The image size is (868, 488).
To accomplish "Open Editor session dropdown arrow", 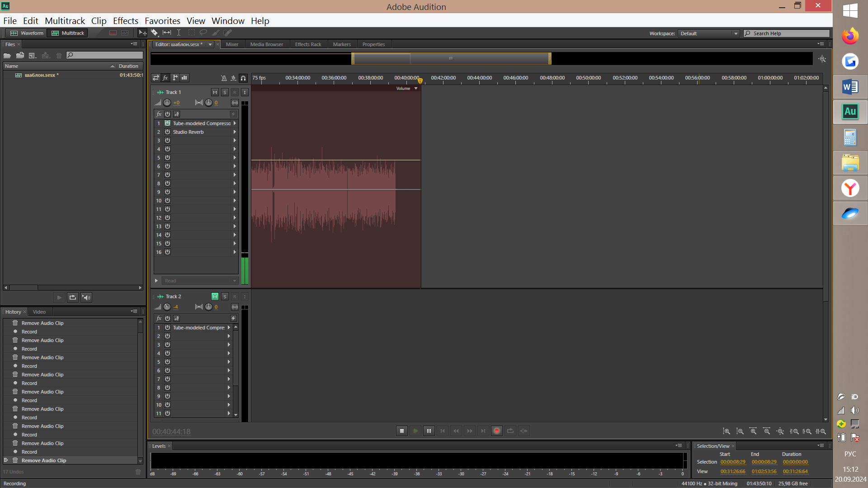I will point(210,44).
